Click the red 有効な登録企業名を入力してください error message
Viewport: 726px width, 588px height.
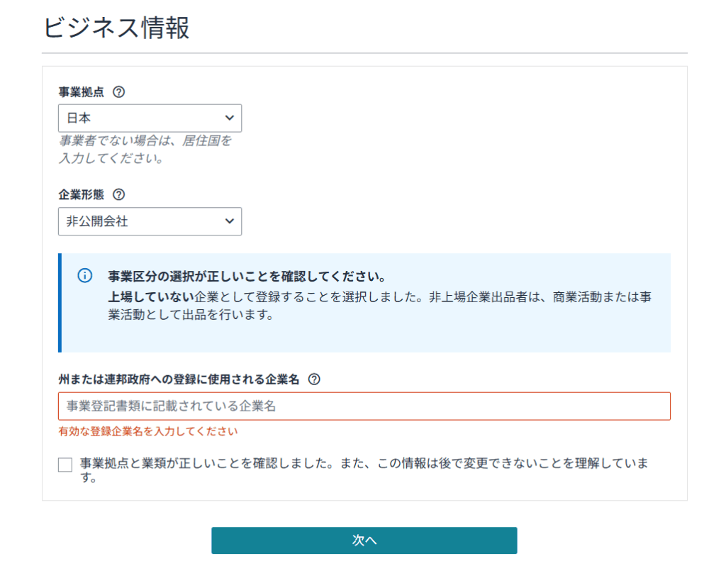click(147, 431)
